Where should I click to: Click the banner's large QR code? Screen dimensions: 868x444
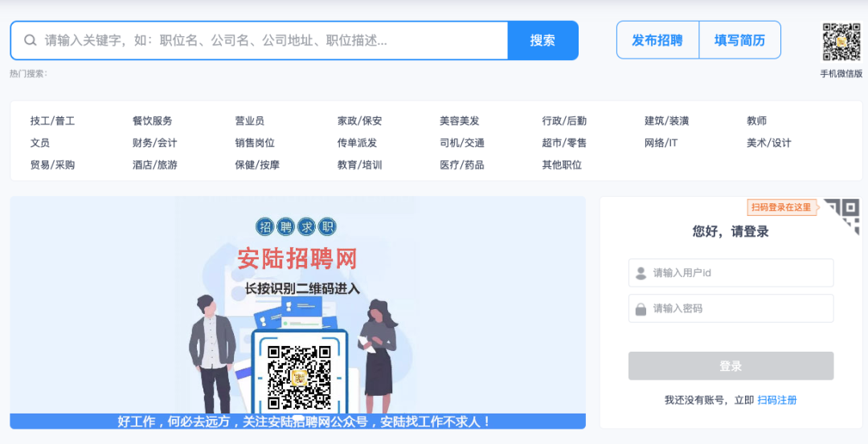(x=299, y=376)
